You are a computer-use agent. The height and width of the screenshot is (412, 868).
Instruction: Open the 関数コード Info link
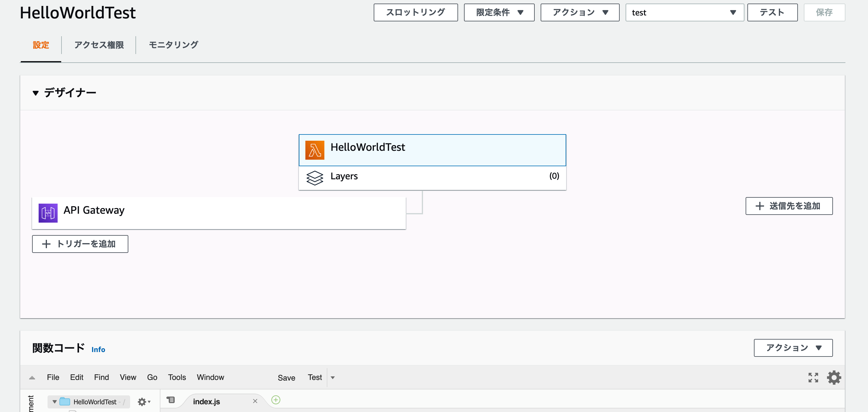point(98,349)
